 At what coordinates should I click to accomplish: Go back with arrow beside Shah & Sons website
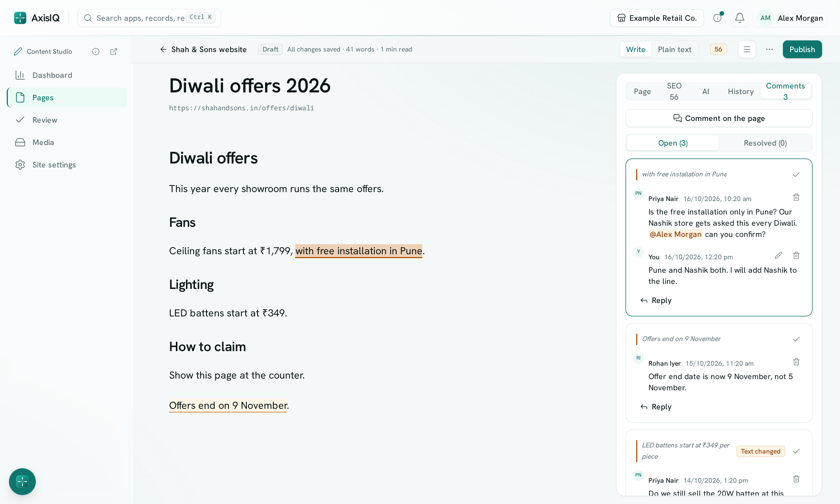pyautogui.click(x=163, y=49)
